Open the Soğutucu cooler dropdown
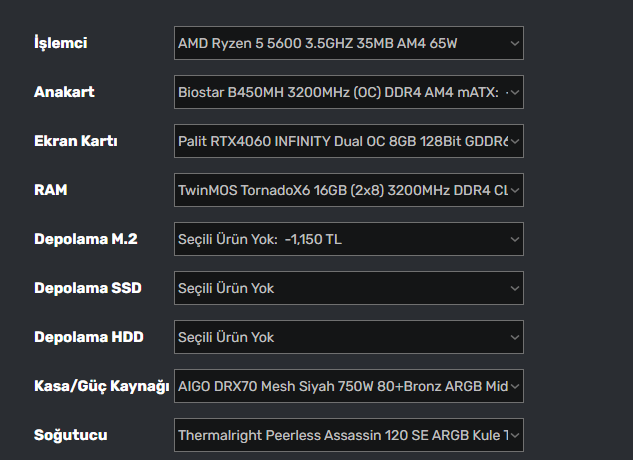The height and width of the screenshot is (460, 633). (x=348, y=435)
